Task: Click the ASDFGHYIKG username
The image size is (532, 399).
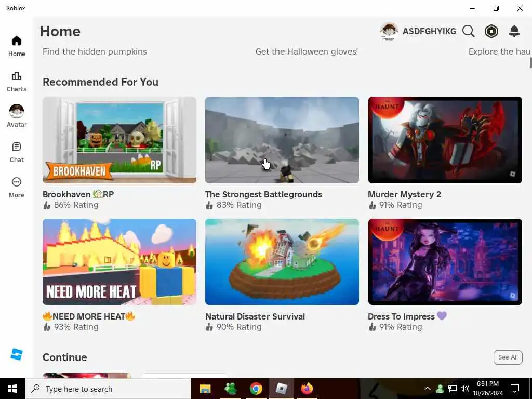Action: (429, 31)
